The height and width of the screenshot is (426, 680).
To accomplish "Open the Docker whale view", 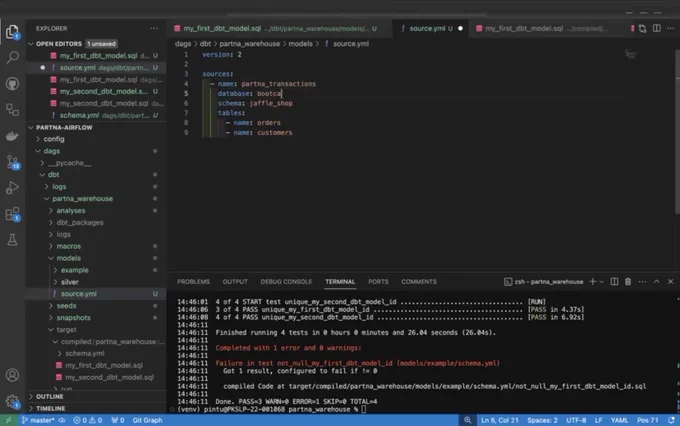I will (12, 136).
